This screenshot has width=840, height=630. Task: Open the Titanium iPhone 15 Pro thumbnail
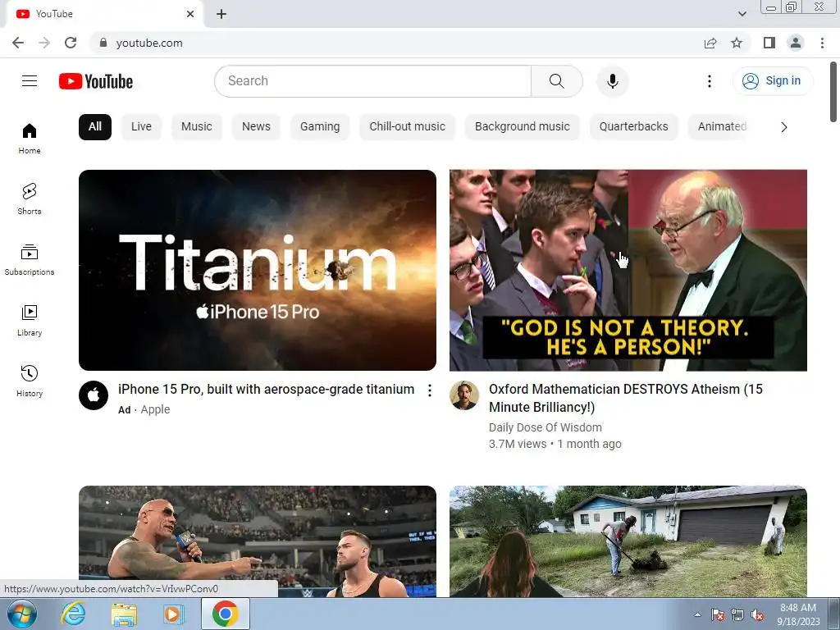tap(257, 270)
